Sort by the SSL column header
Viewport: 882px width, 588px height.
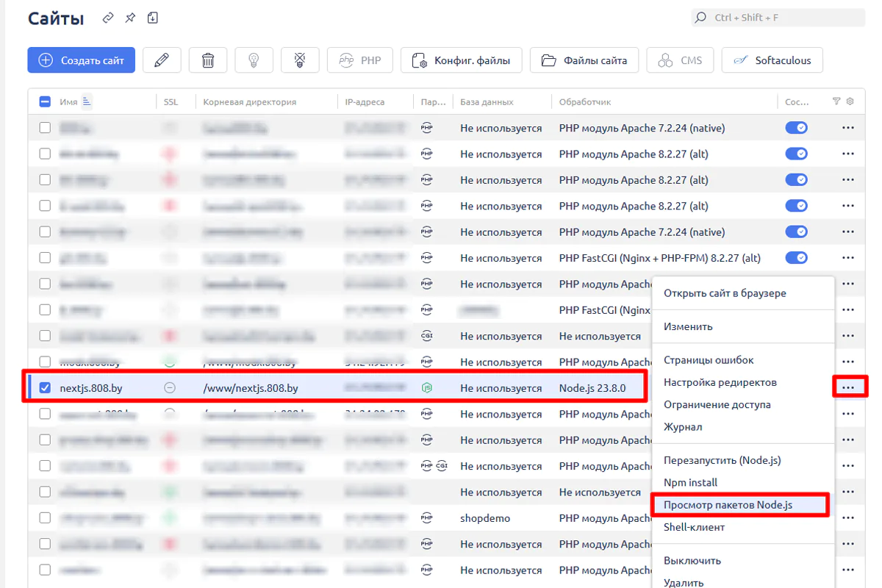coord(171,102)
